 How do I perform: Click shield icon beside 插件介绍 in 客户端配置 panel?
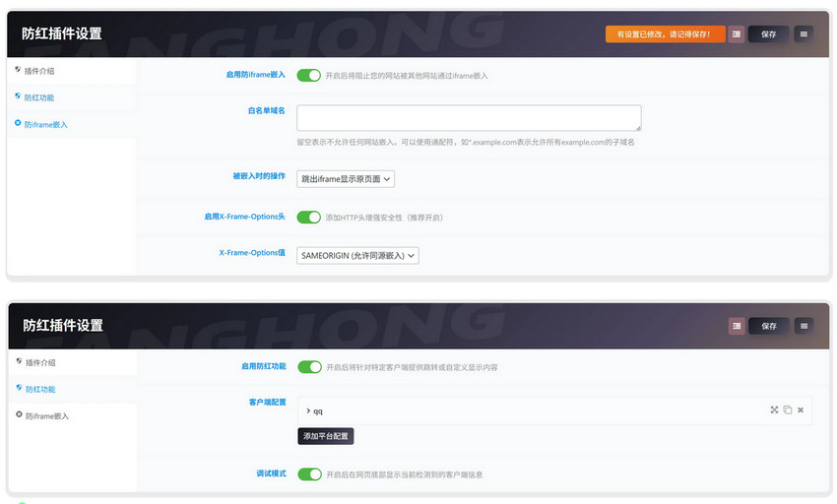(20, 361)
